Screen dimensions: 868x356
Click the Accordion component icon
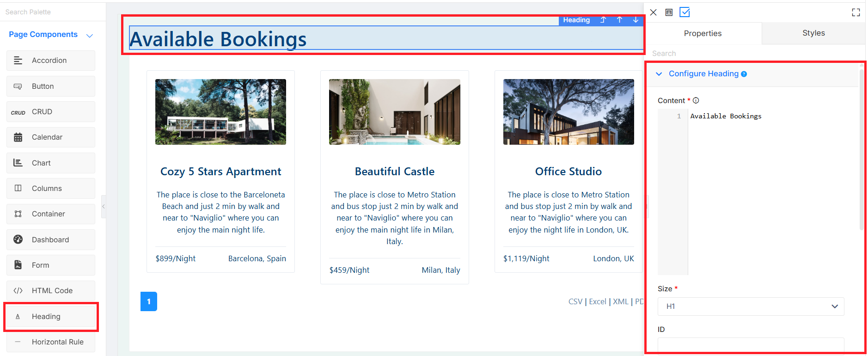point(18,61)
